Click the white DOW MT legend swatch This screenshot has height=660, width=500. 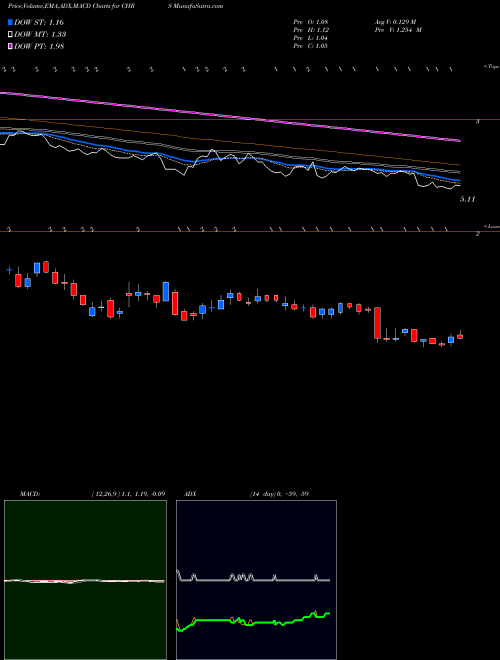pos(11,35)
